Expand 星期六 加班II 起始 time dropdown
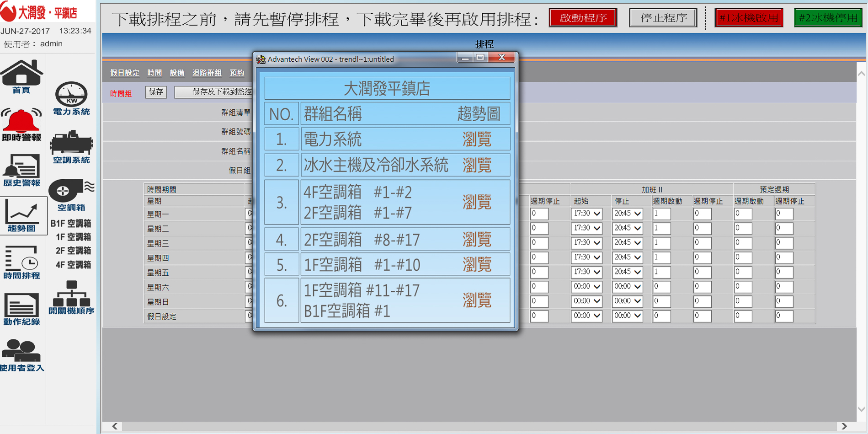 point(586,287)
